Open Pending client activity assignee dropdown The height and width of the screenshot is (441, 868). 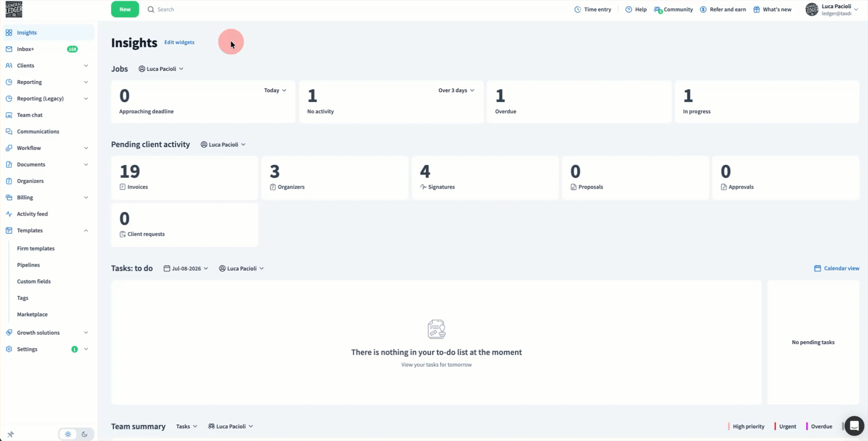tap(223, 144)
